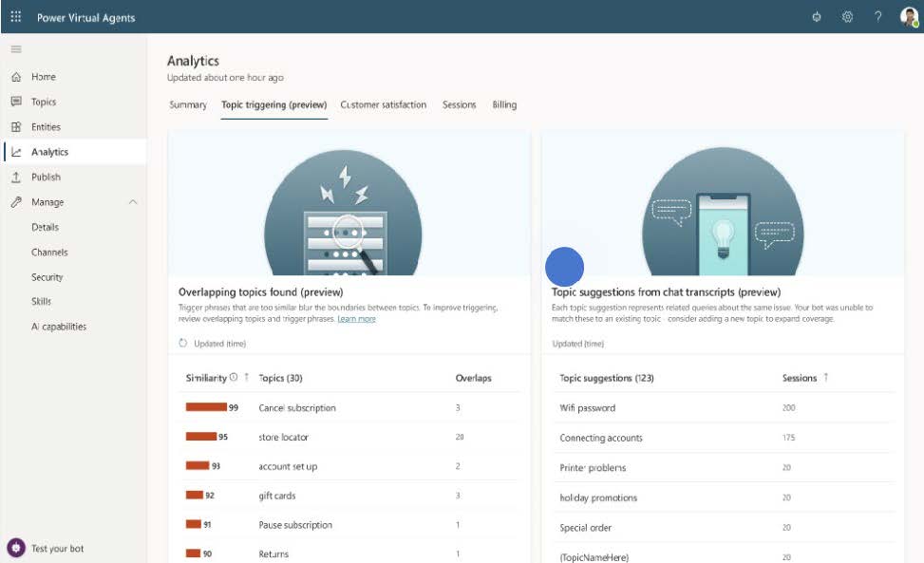
Task: Click the Similarity info icon
Action: pyautogui.click(x=234, y=377)
